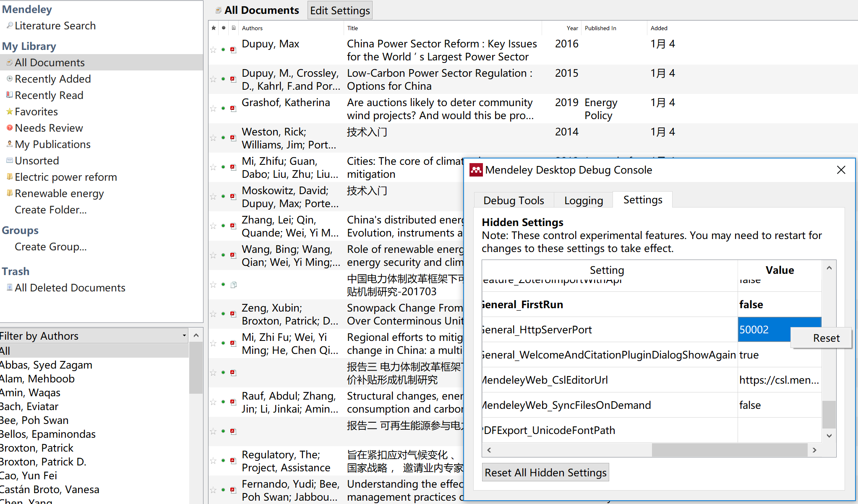Viewport: 858px width, 504px height.
Task: Select the Settings tab in Debug Console
Action: point(643,200)
